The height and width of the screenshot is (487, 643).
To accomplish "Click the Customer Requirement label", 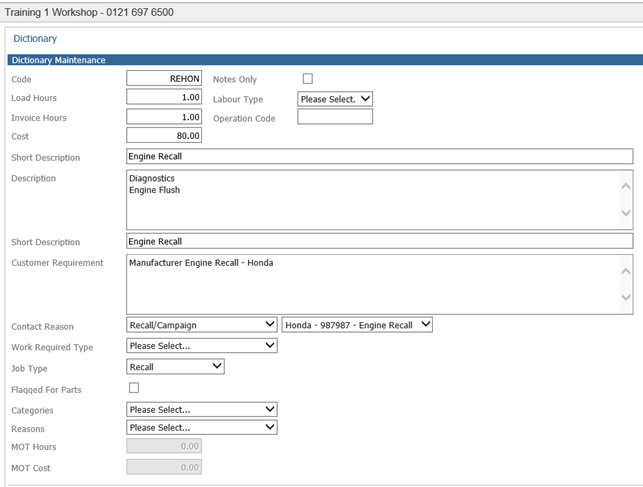I will 57,263.
